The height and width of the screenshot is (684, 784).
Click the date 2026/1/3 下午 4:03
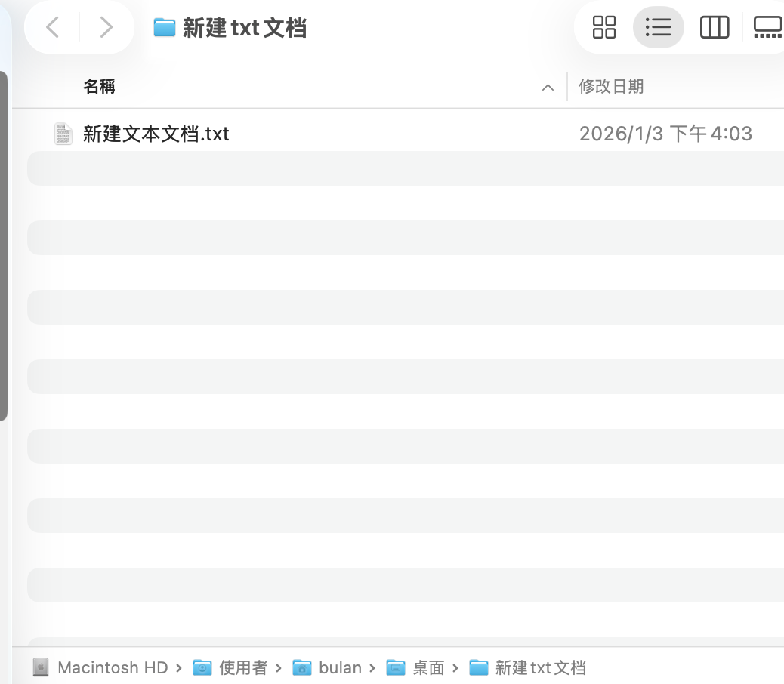point(665,134)
